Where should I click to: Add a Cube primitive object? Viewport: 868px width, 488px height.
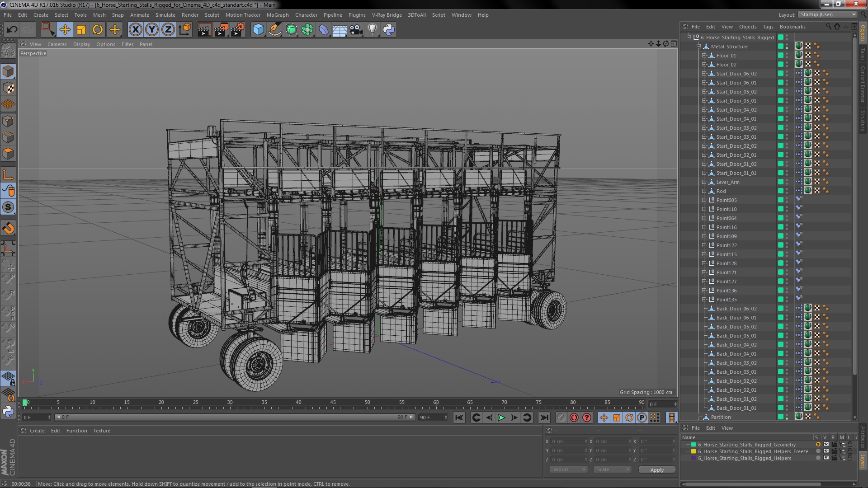pyautogui.click(x=258, y=30)
